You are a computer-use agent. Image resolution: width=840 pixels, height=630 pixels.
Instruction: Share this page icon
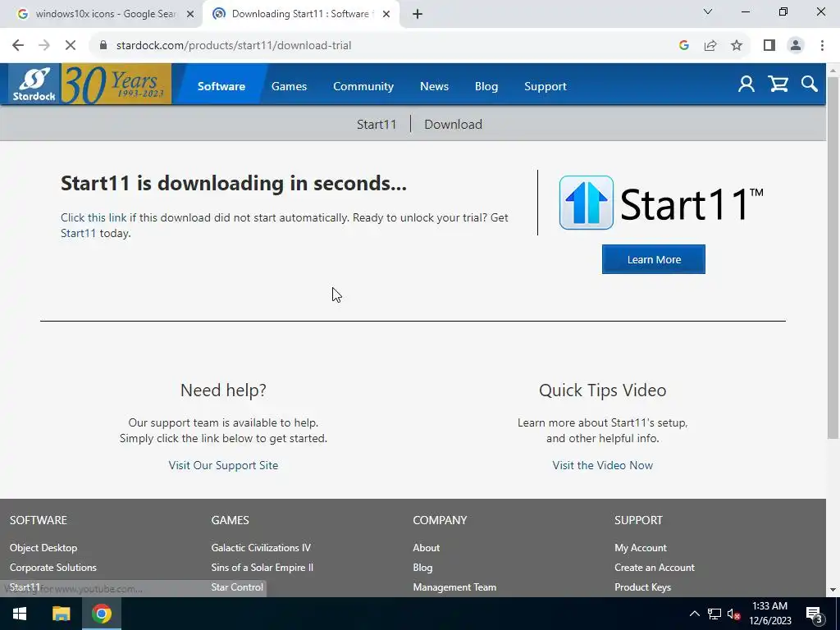click(710, 46)
